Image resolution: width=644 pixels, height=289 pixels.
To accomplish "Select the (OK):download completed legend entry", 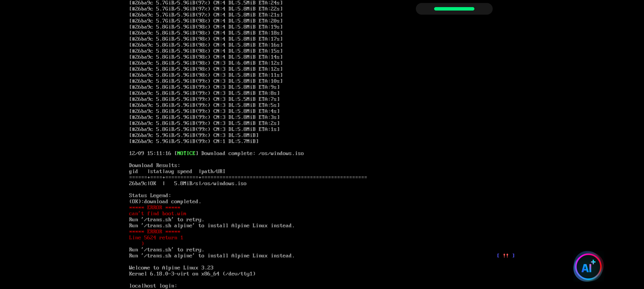I will (x=165, y=201).
